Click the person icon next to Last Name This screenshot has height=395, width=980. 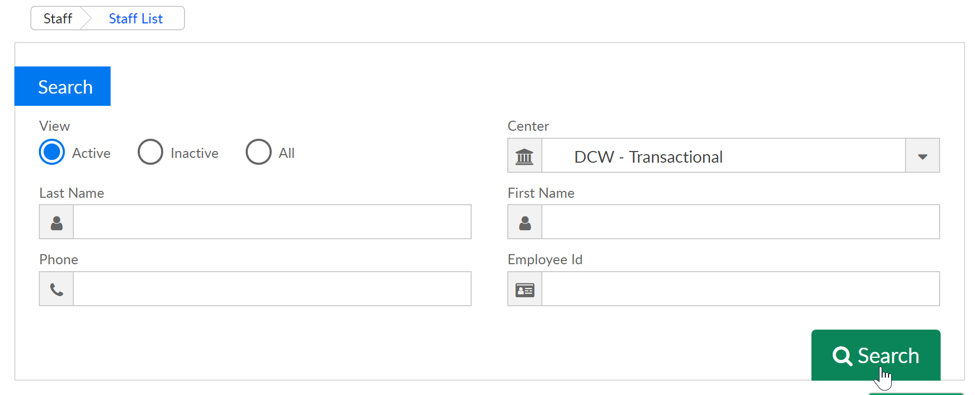(56, 223)
